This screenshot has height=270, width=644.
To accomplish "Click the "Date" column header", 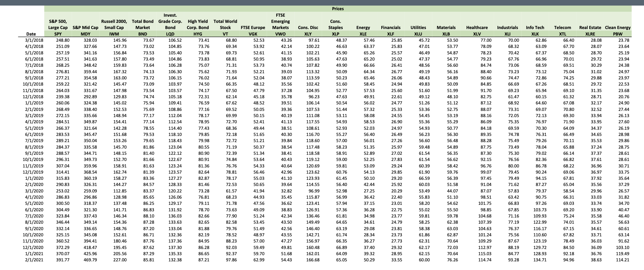I will [x=31, y=34].
